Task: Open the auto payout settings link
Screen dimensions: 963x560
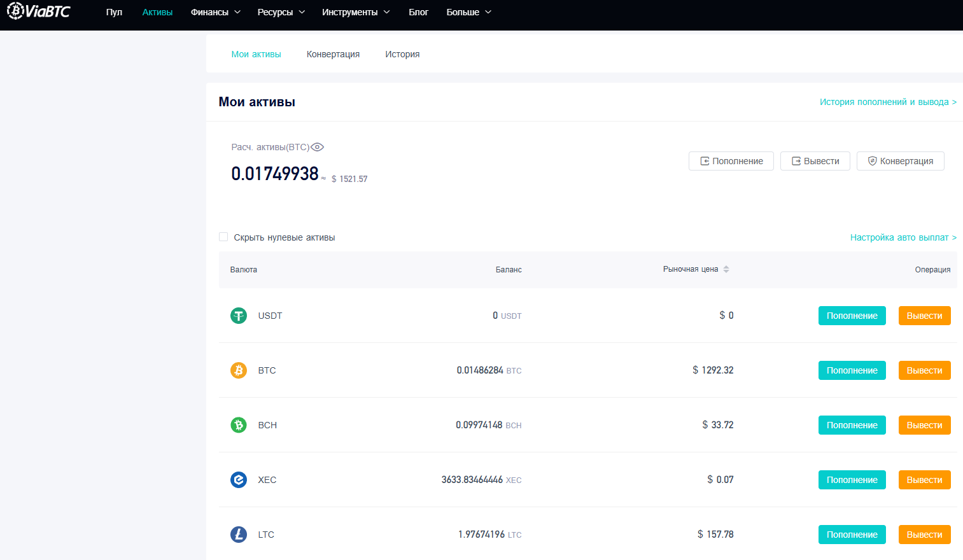Action: point(903,237)
